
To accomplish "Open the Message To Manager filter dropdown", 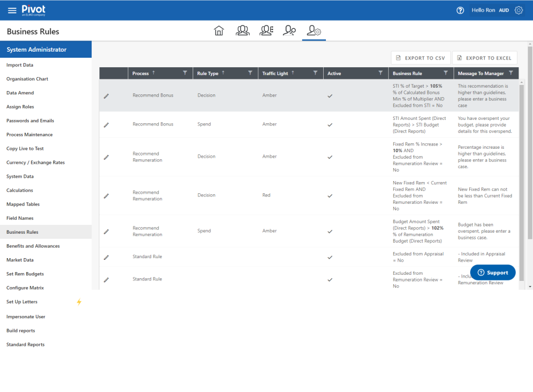I will pyautogui.click(x=511, y=73).
